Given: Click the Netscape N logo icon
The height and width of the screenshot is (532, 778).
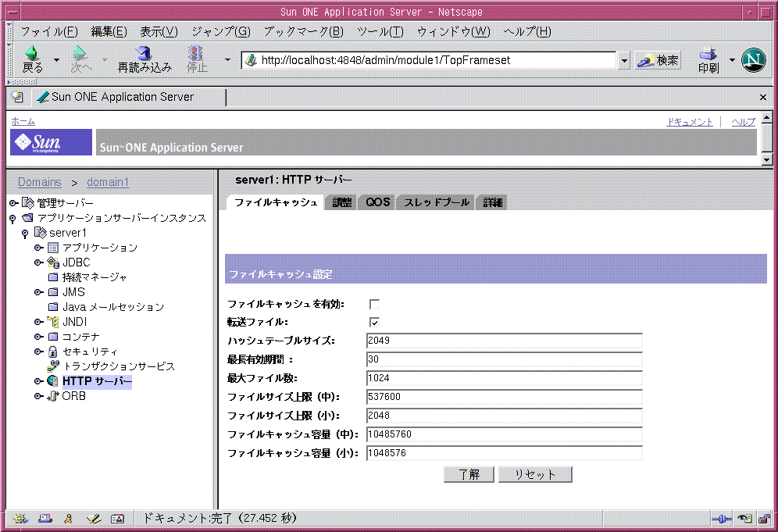Looking at the screenshot, I should point(753,60).
